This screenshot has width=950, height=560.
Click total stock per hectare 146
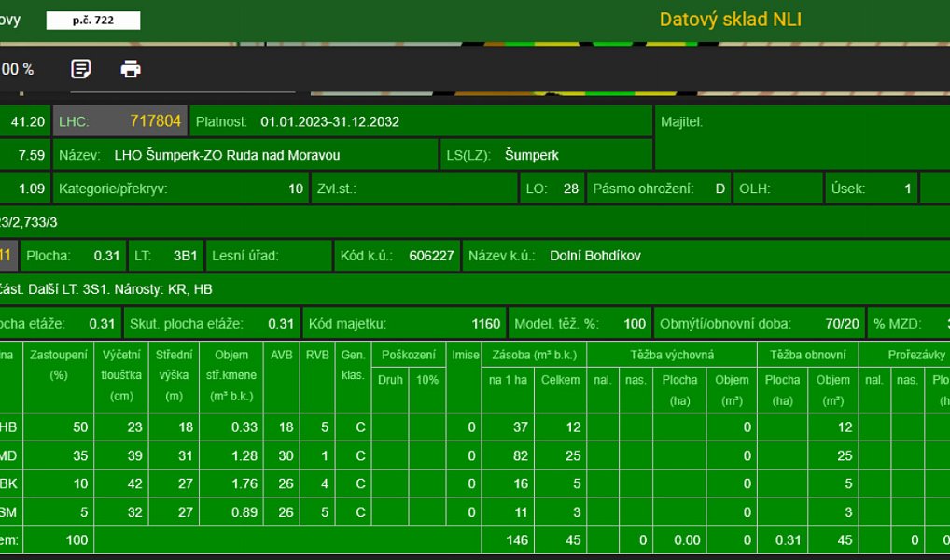[517, 540]
